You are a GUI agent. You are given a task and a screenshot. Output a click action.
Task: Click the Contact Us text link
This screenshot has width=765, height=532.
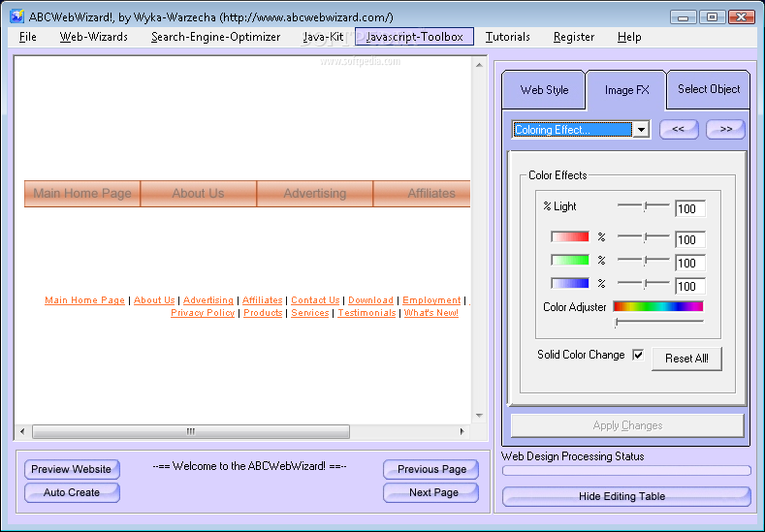[315, 299]
